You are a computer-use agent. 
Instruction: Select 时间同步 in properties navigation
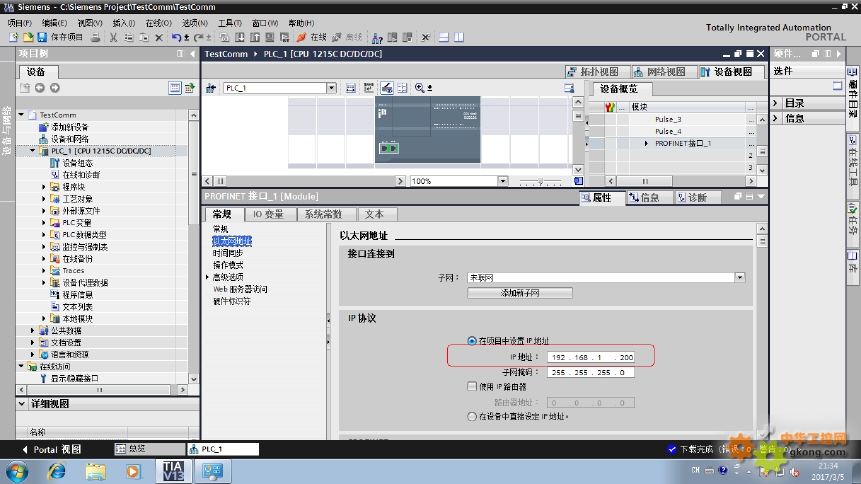[x=228, y=253]
